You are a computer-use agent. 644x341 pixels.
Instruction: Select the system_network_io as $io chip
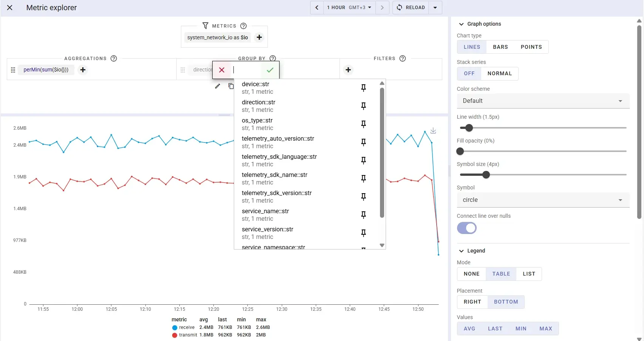coord(218,37)
